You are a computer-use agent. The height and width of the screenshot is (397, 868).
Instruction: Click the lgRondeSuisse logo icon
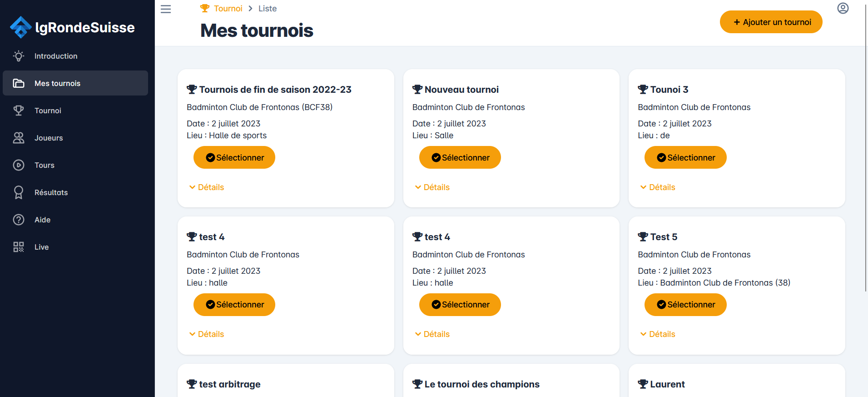click(x=20, y=27)
